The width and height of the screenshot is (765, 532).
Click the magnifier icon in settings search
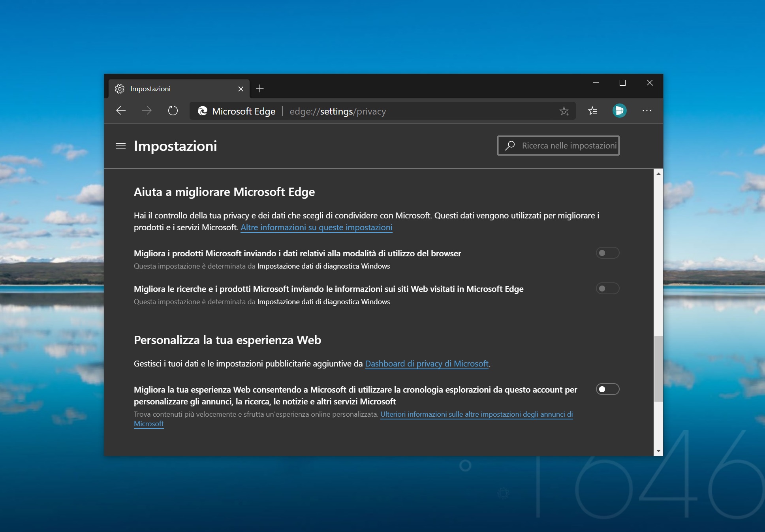[x=510, y=146]
